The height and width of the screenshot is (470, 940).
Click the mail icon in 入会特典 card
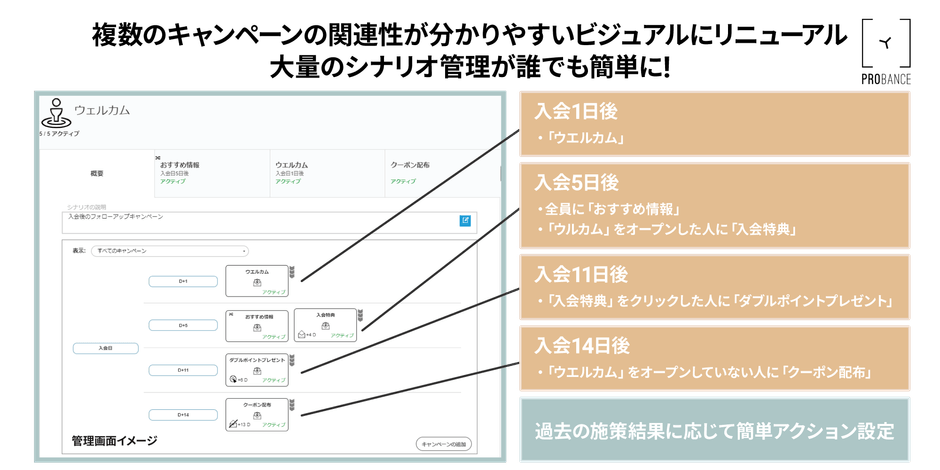tap(325, 326)
